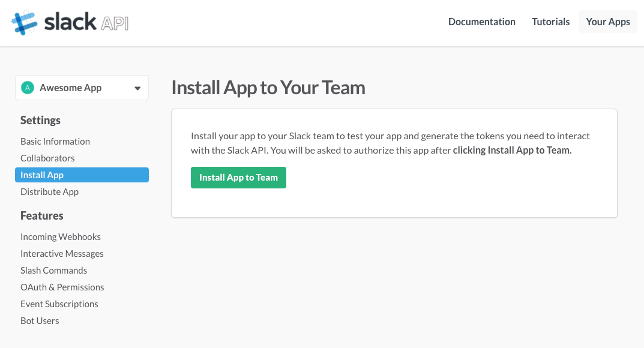644x348 pixels.
Task: Open Incoming Webhooks feature page
Action: coord(60,236)
